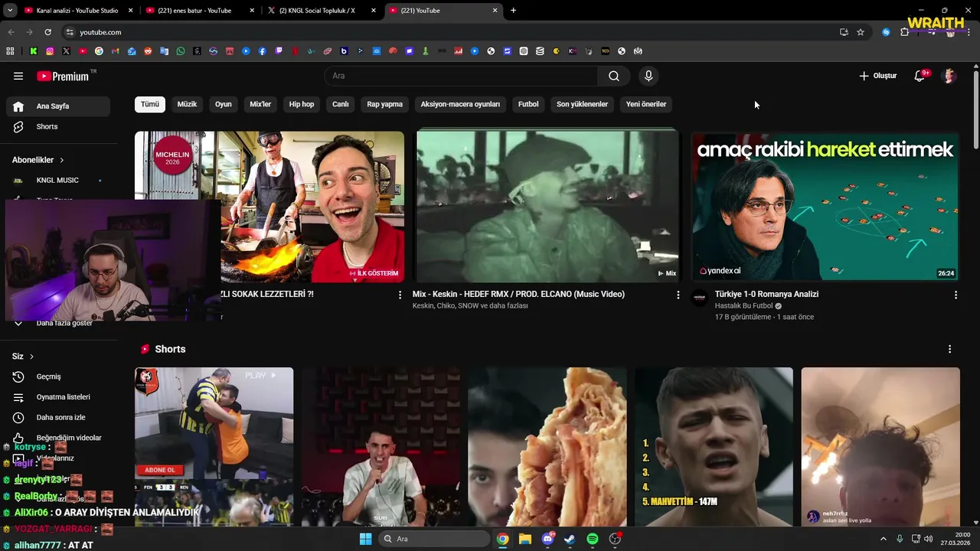Open Discord from the taskbar
The height and width of the screenshot is (551, 980).
[x=547, y=539]
